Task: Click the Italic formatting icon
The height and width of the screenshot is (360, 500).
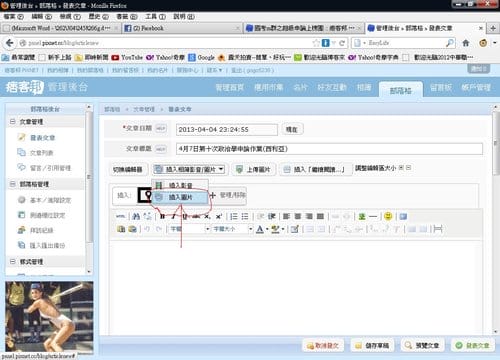Action: click(173, 216)
